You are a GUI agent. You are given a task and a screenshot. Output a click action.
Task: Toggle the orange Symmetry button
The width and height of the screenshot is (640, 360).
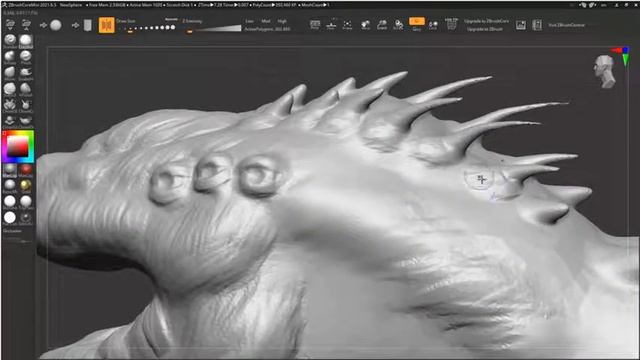tap(107, 25)
